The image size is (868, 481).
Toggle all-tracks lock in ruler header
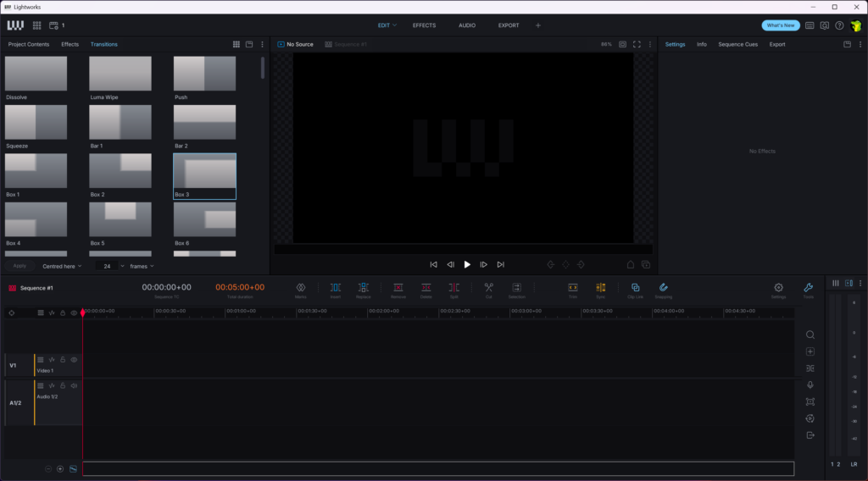[63, 313]
